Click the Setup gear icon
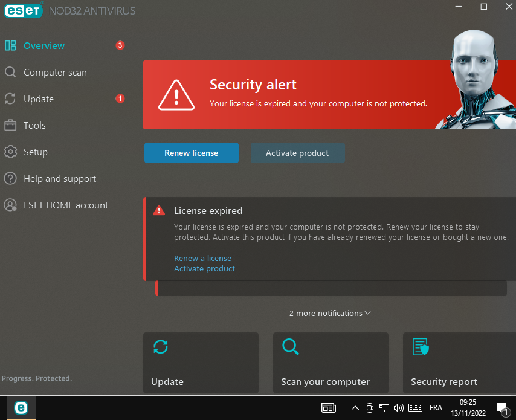This screenshot has height=420, width=516. [10, 152]
